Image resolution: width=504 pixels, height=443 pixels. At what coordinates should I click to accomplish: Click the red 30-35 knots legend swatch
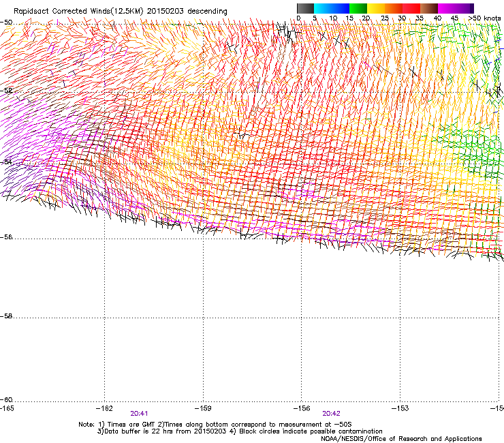[x=411, y=8]
